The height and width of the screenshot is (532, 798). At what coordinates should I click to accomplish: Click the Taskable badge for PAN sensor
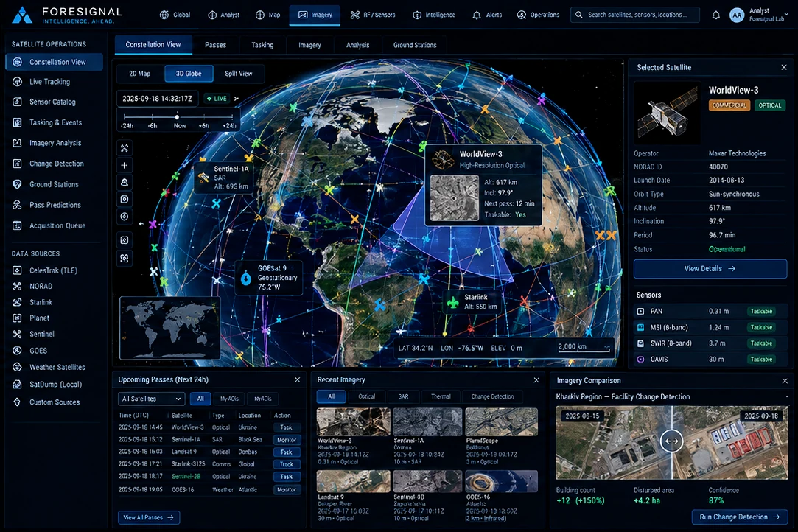[761, 311]
